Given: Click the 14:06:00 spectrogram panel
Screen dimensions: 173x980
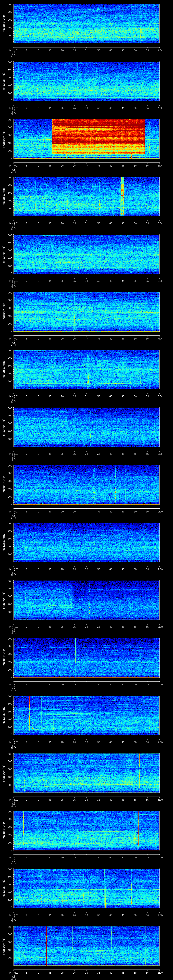Looking at the screenshot, I should 86,312.
